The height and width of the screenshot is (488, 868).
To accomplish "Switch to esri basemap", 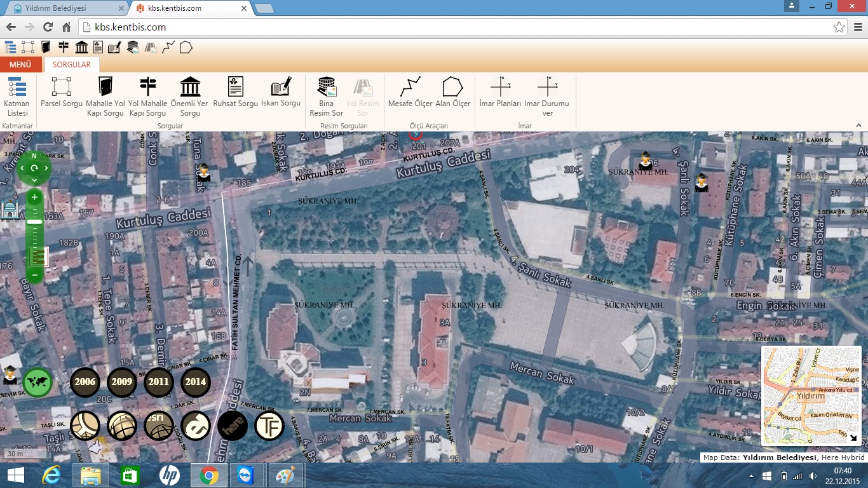I will coord(159,426).
